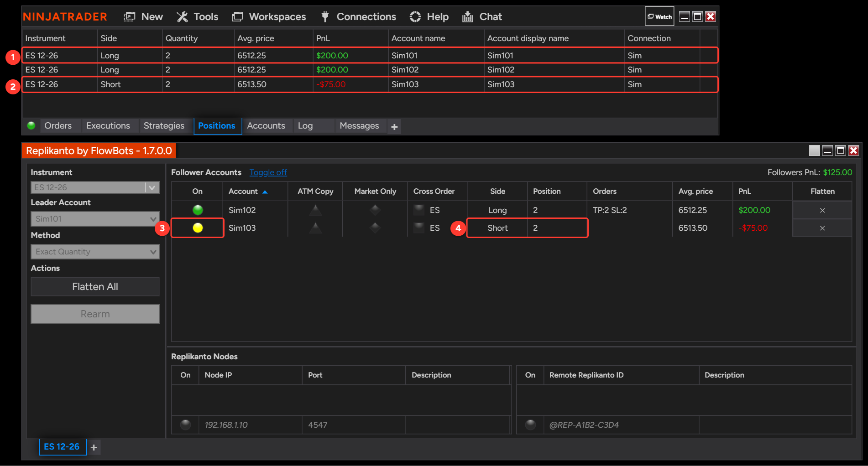Toggle the yellow On indicator for Sim103

198,228
